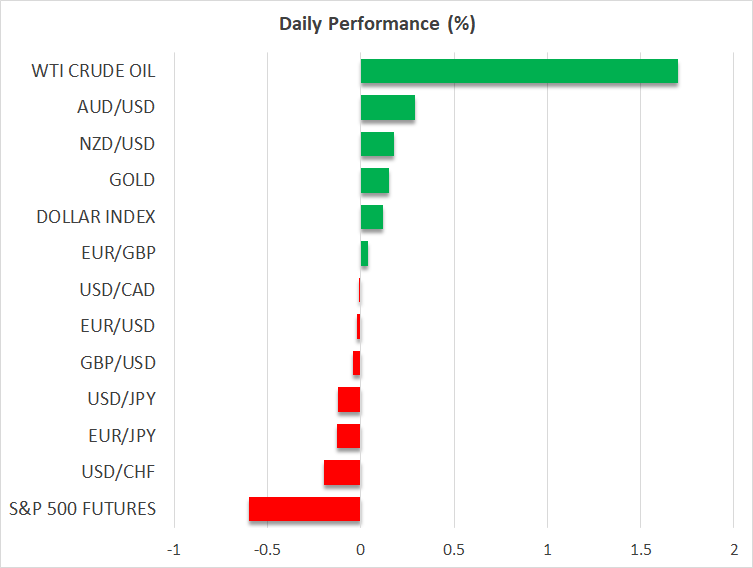The height and width of the screenshot is (568, 753).
Task: Select the USD/JPY red bar
Action: click(x=349, y=400)
